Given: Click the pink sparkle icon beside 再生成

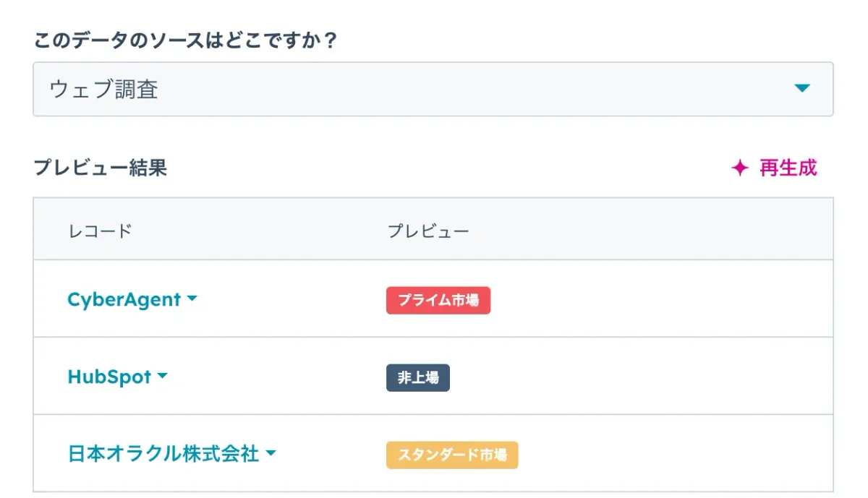Looking at the screenshot, I should pos(738,168).
